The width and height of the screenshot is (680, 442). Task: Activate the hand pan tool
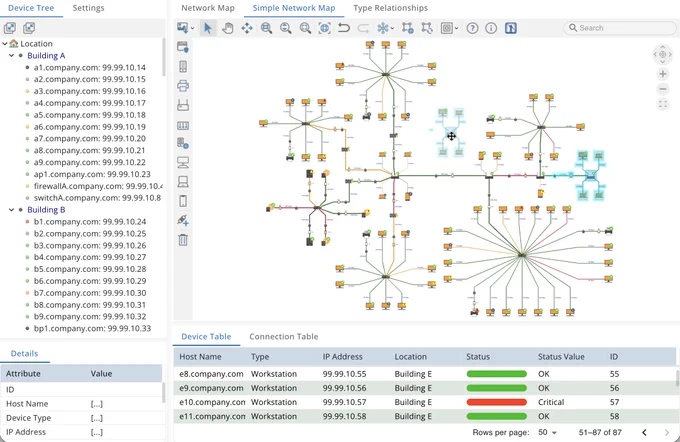[228, 28]
